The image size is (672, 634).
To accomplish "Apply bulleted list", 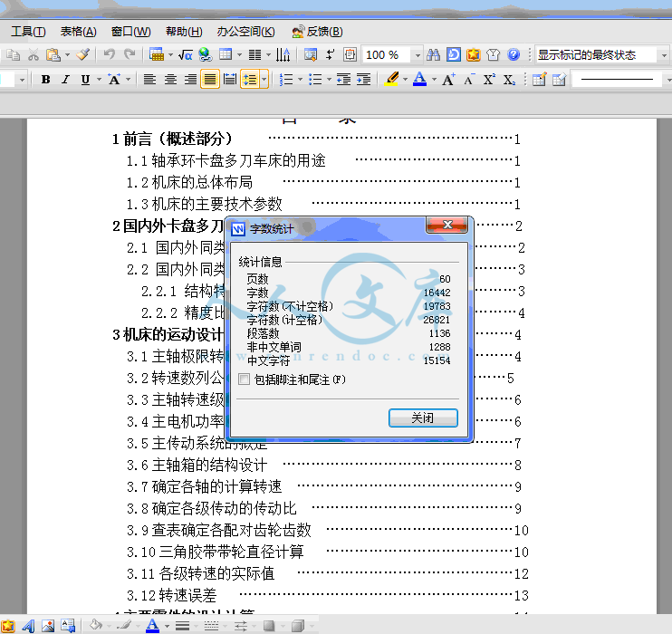I will pyautogui.click(x=315, y=80).
